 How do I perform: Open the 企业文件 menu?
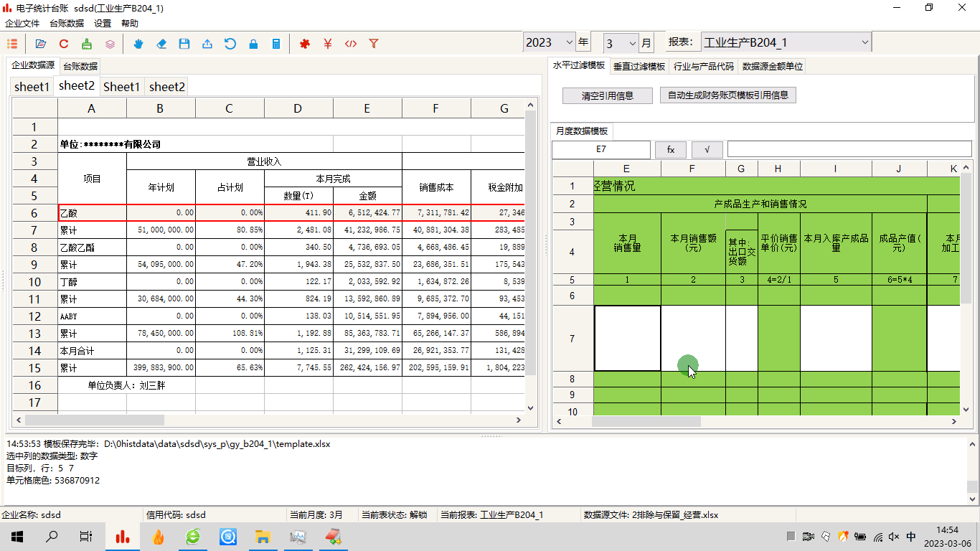click(22, 23)
